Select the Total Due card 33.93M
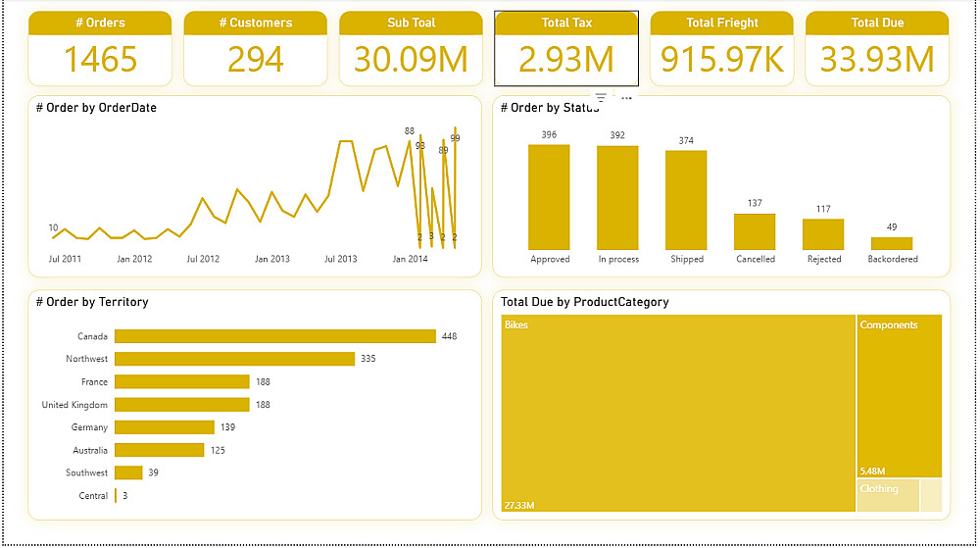Viewport: 980px width, 548px height. click(x=877, y=49)
